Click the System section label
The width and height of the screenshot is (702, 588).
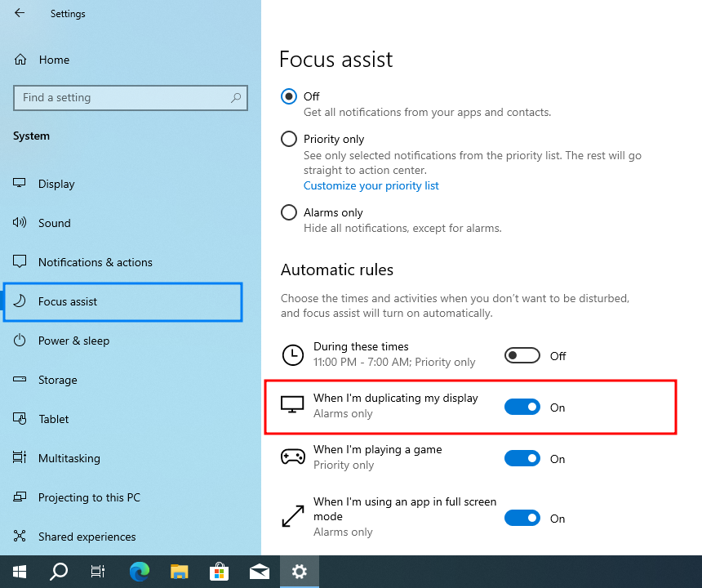[x=31, y=136]
